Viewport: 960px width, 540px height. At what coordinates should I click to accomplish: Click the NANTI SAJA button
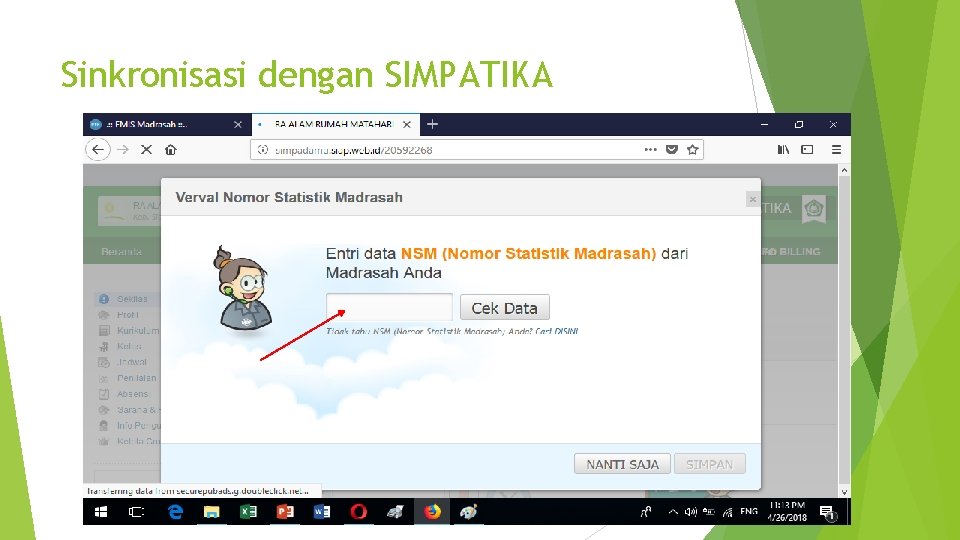coord(622,464)
